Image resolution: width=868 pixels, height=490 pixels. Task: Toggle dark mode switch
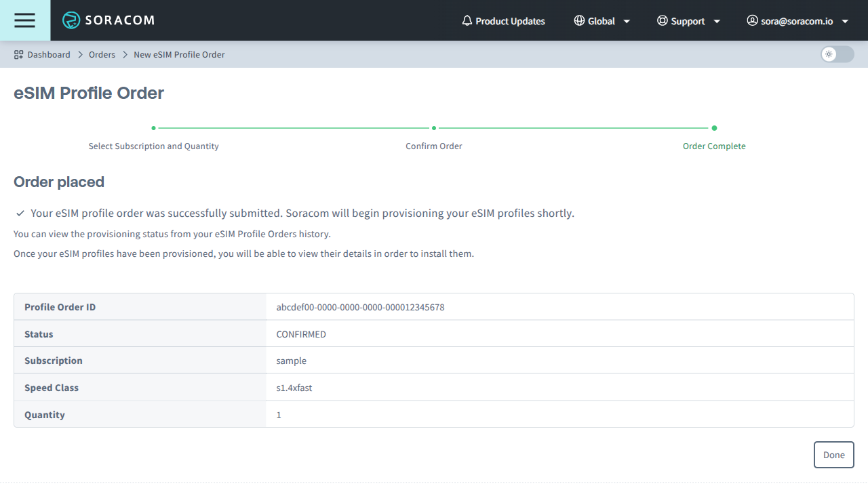coord(837,54)
